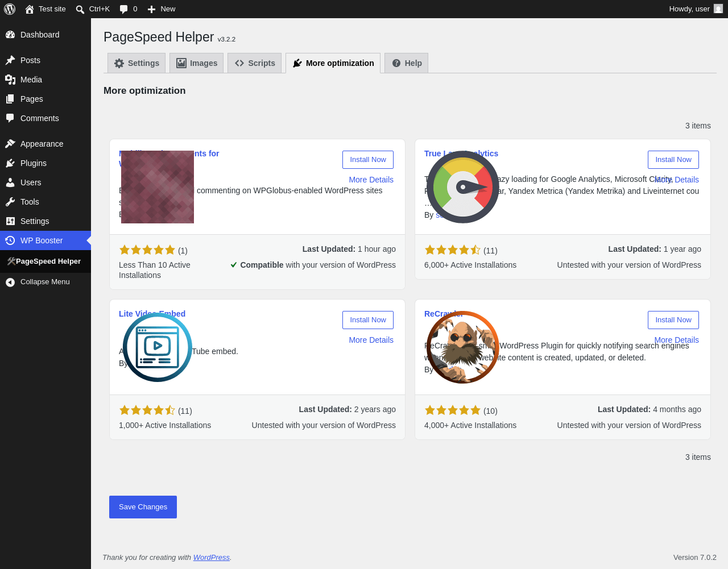Click the 'PageSpeed Helper' page title
Image resolution: width=728 pixels, height=569 pixels.
click(159, 37)
